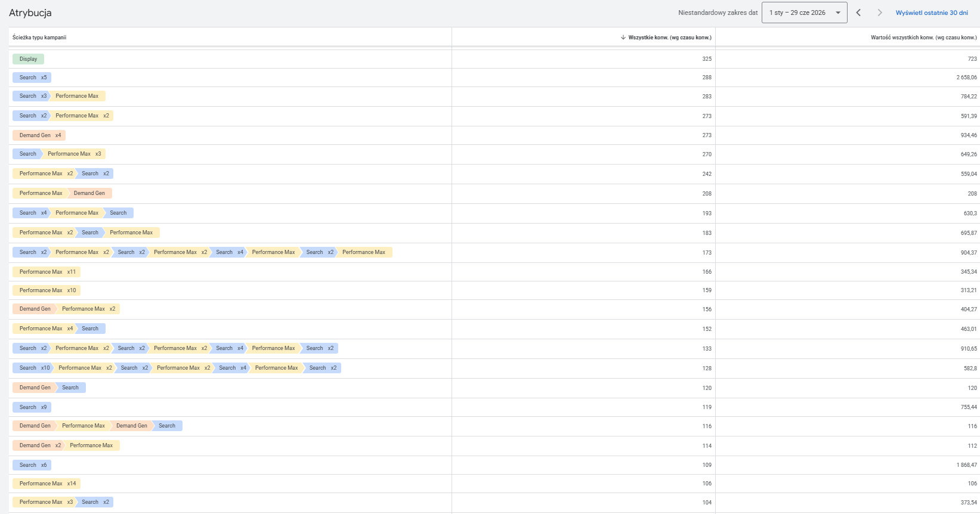Viewport: 980px width, 514px height.
Task: Click the 'Ścieżka typu kampanii' column header
Action: click(x=39, y=37)
